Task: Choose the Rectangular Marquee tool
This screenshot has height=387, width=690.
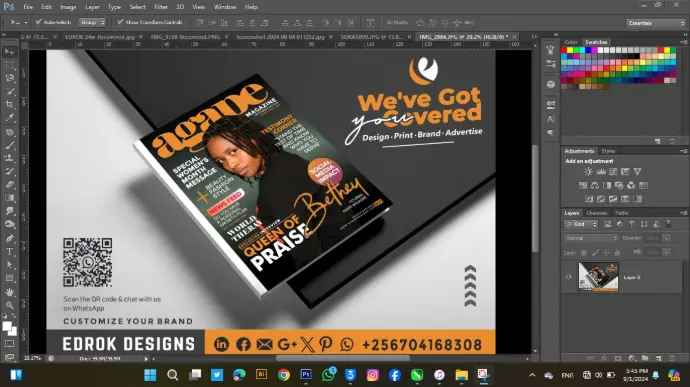Action: pos(9,65)
